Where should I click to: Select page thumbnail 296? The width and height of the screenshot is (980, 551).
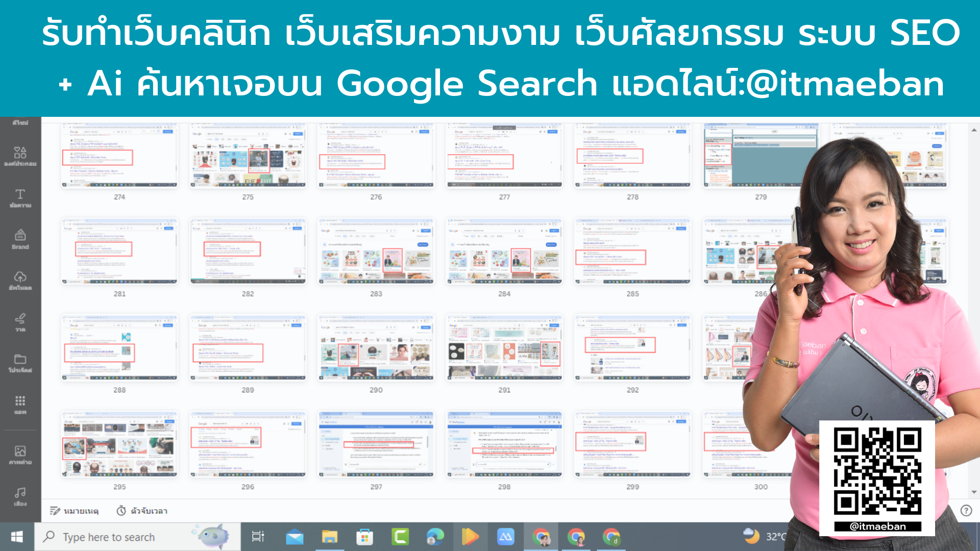point(248,444)
